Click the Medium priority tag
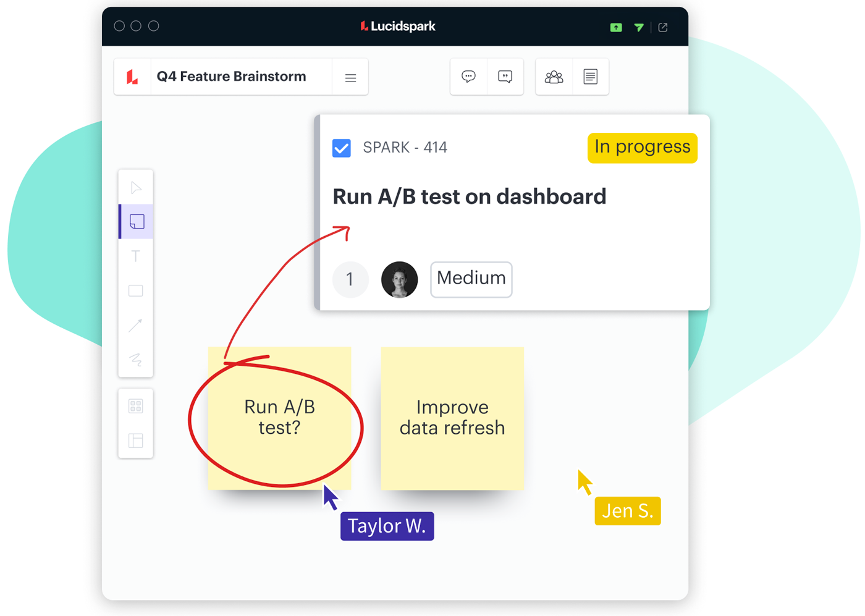 click(471, 279)
